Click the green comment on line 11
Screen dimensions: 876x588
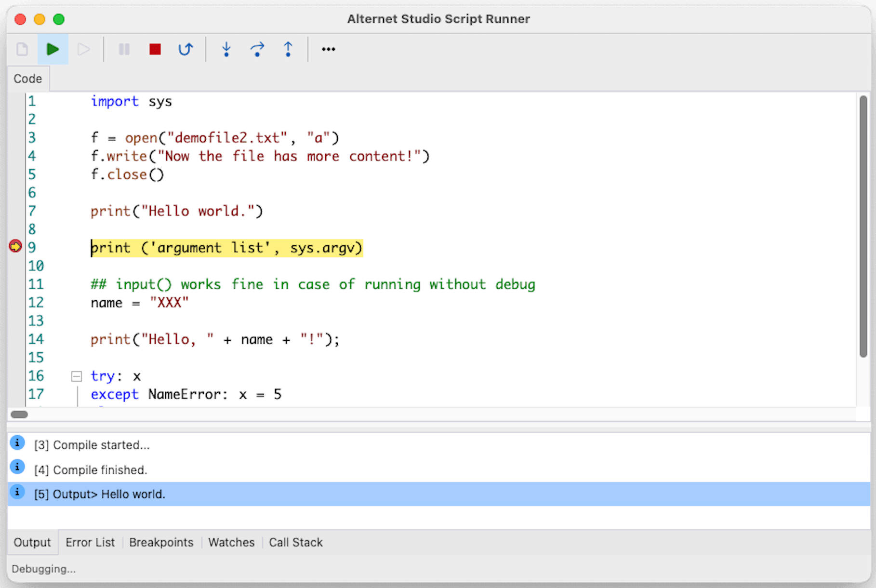[313, 284]
